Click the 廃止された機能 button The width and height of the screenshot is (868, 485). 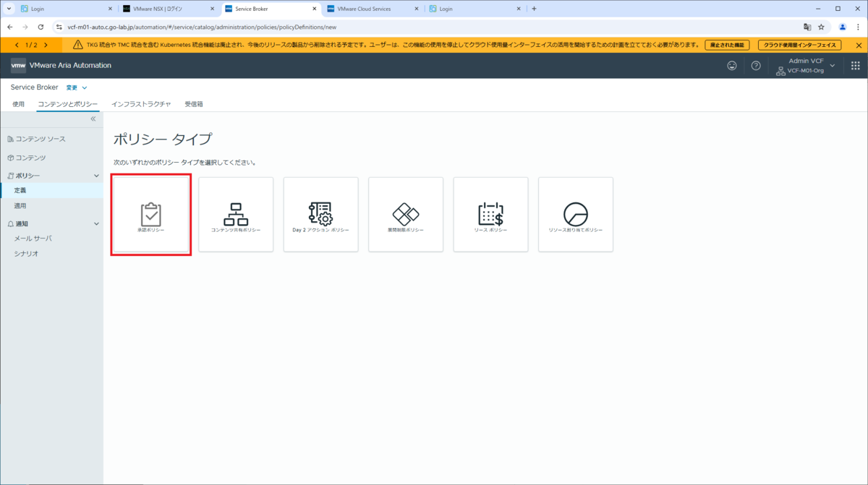pyautogui.click(x=727, y=45)
